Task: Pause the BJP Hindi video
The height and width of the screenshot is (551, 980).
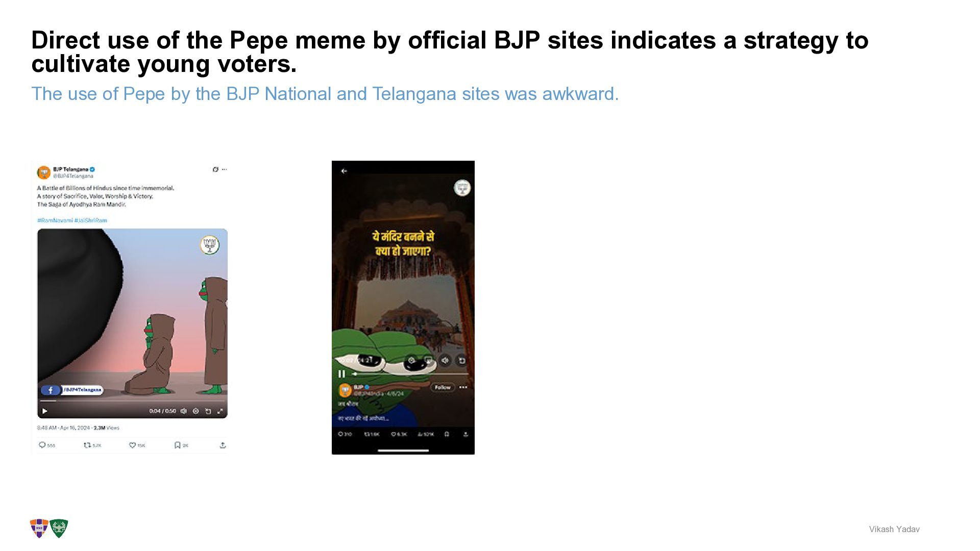Action: pyautogui.click(x=341, y=373)
